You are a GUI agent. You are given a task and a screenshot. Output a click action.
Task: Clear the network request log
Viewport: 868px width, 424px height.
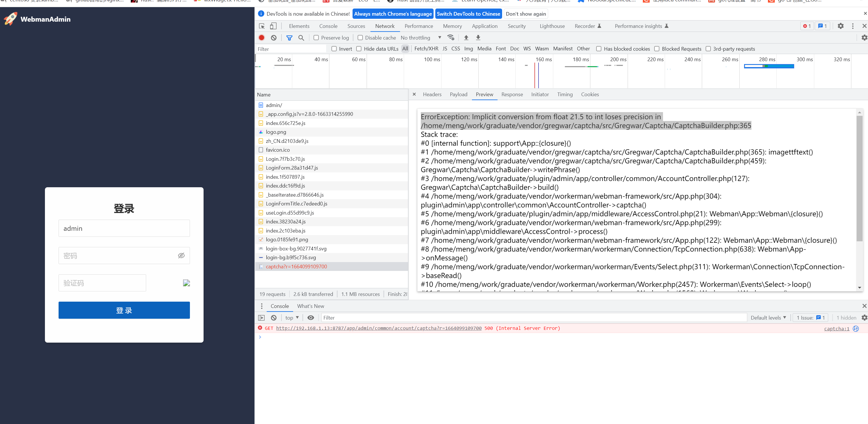273,38
